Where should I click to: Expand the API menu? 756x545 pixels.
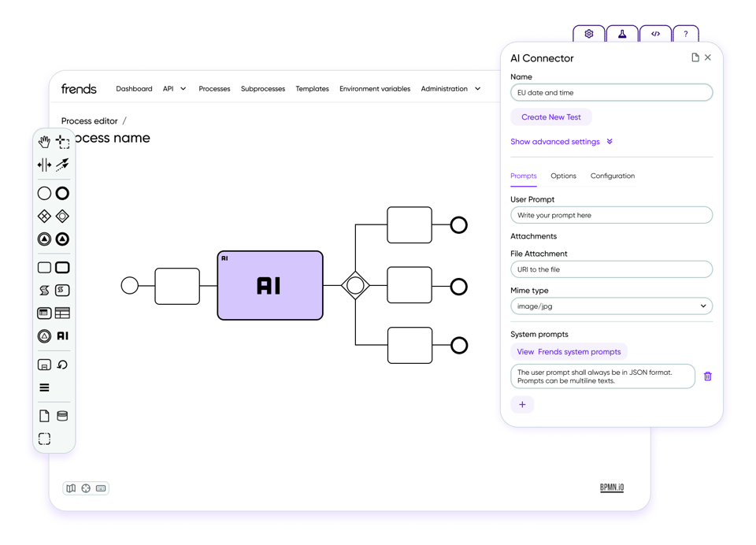[x=174, y=89]
